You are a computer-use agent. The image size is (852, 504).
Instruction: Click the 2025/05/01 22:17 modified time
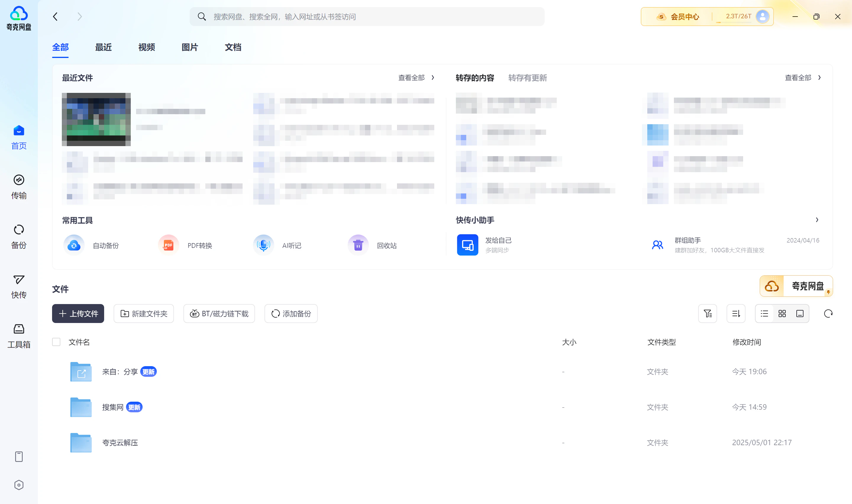pyautogui.click(x=762, y=442)
